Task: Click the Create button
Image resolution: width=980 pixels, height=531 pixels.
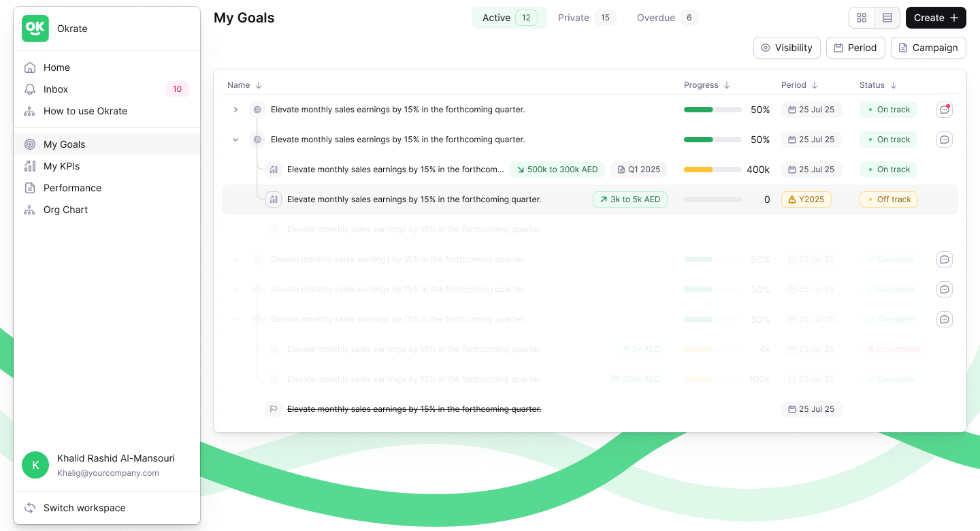Action: point(935,18)
